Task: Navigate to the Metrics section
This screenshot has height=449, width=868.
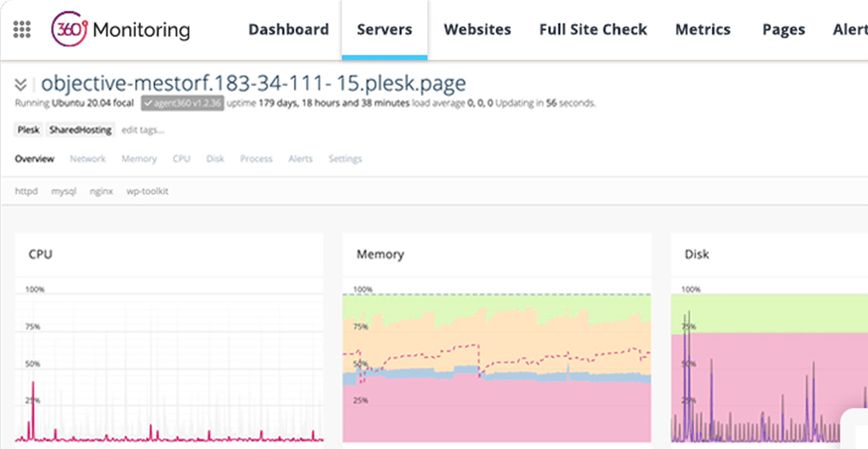Action: point(702,30)
